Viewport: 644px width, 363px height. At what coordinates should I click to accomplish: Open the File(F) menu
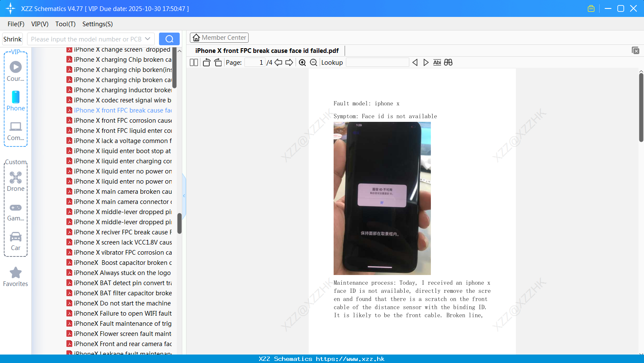[x=16, y=24]
